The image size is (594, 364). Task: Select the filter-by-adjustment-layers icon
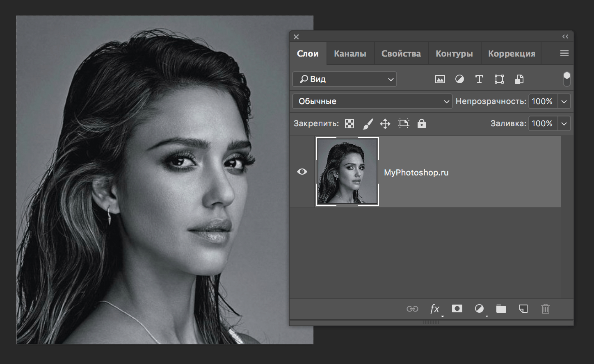tap(459, 79)
